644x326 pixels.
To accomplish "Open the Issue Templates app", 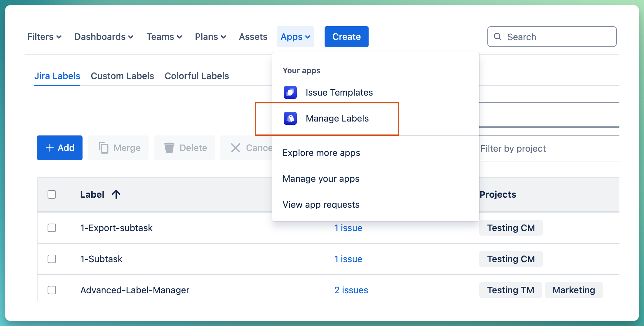I will [339, 92].
